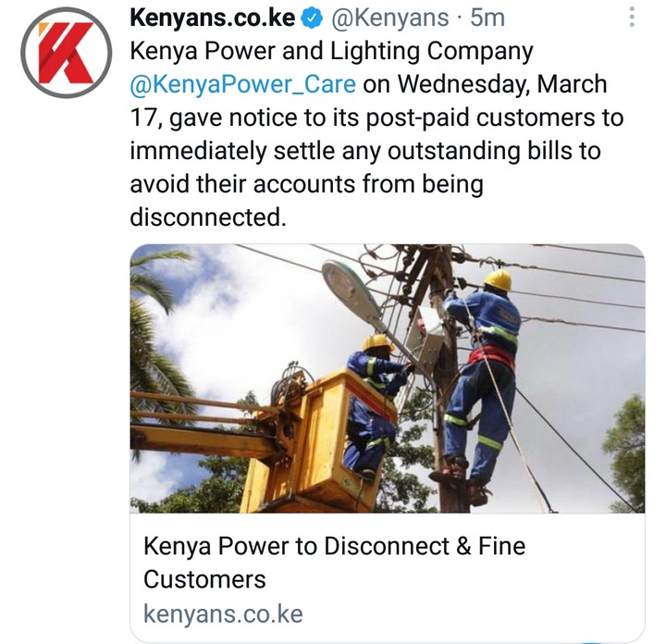Open headline Kenya Power to Disconnect & Fine

[x=334, y=546]
